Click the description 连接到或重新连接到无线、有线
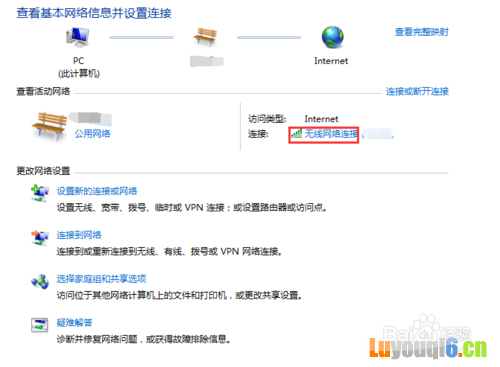Image resolution: width=500 pixels, height=367 pixels. pyautogui.click(x=169, y=251)
